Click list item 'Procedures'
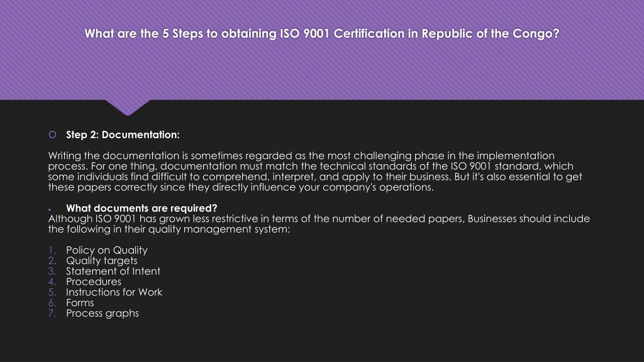 point(94,282)
